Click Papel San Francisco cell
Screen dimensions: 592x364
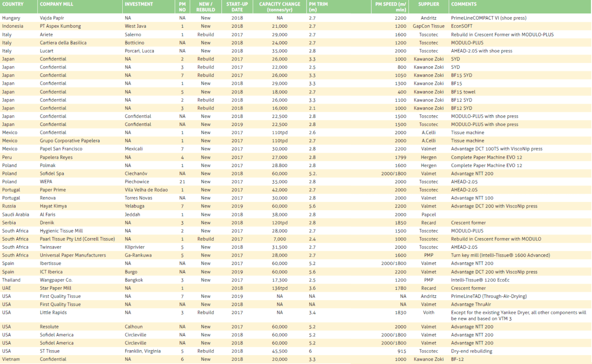click(61, 149)
